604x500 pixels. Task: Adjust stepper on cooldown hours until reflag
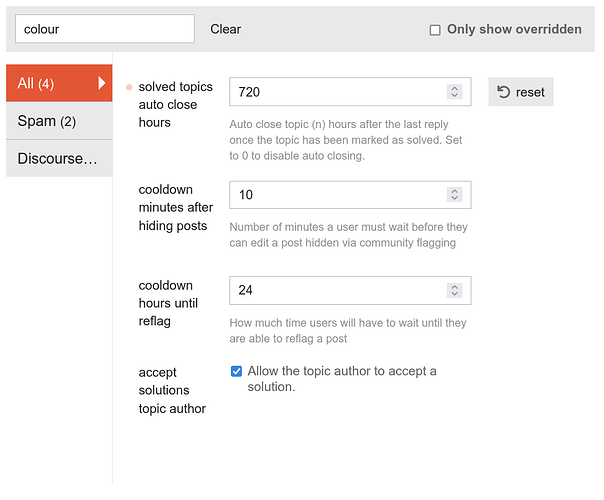tap(455, 290)
